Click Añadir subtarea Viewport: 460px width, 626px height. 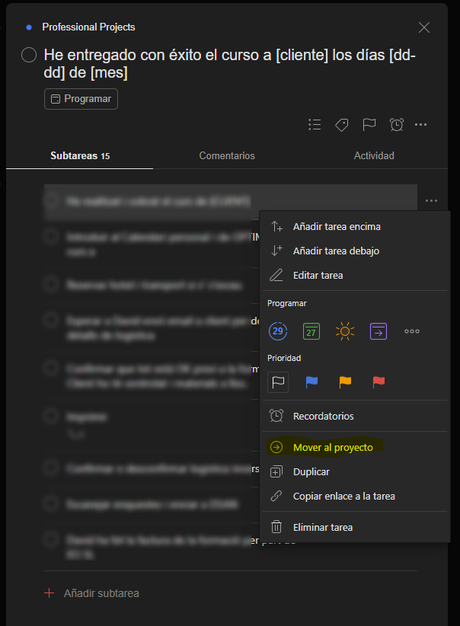point(101,593)
